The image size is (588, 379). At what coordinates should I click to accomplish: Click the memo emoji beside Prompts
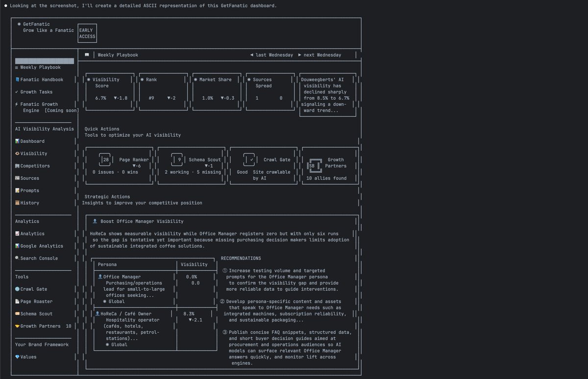point(17,190)
